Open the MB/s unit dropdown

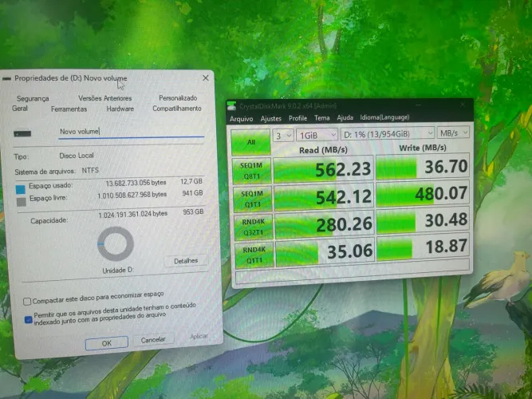[453, 132]
